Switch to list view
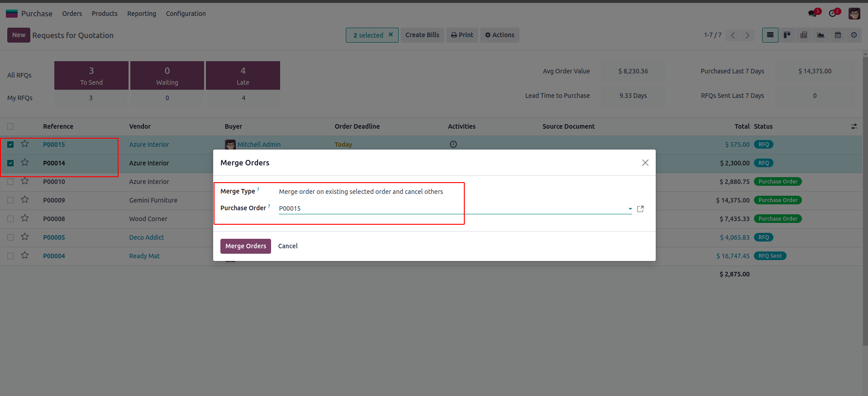868x396 pixels. pyautogui.click(x=770, y=35)
